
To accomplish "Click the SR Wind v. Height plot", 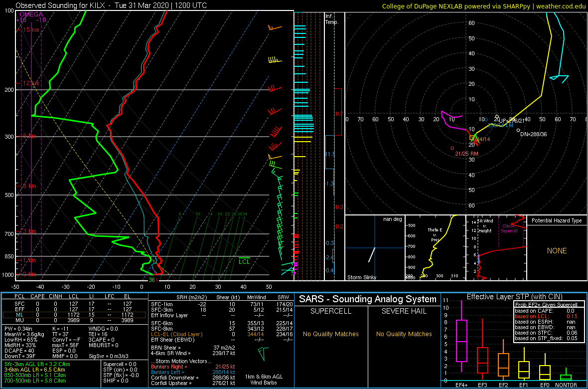I will (x=496, y=248).
